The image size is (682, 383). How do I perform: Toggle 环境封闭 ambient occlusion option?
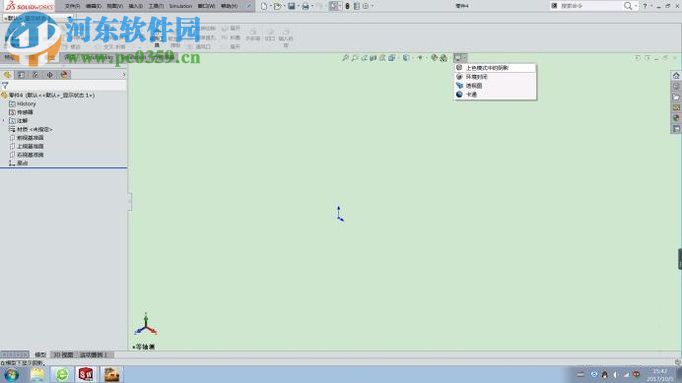[x=495, y=77]
